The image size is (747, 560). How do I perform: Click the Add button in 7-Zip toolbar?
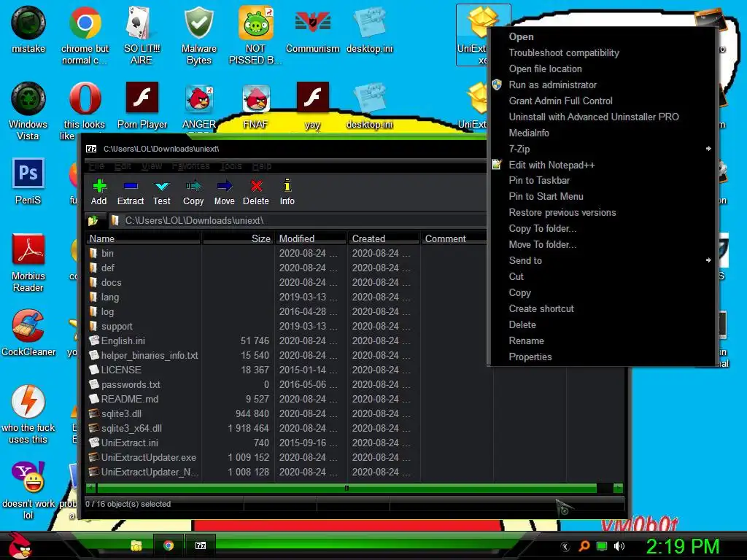pyautogui.click(x=99, y=192)
